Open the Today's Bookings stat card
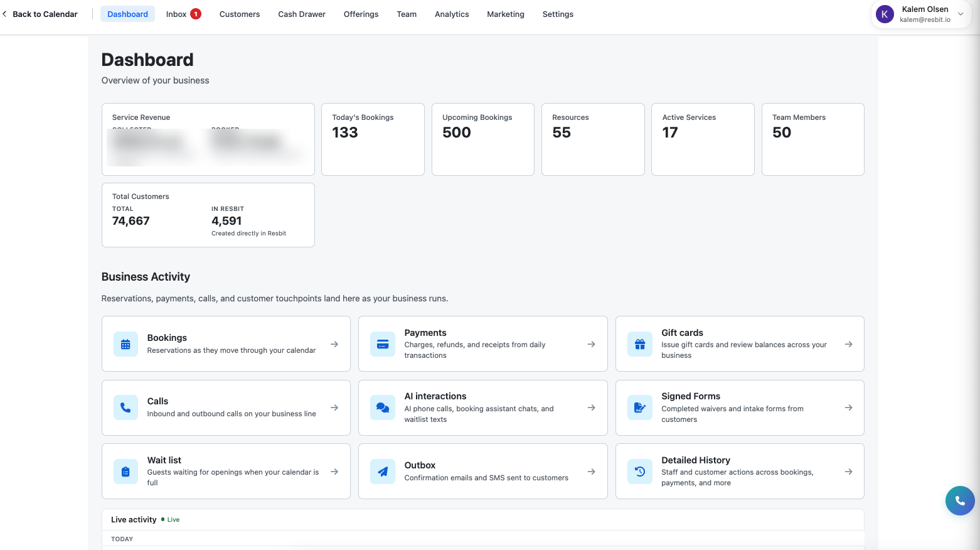980x550 pixels. (x=373, y=139)
